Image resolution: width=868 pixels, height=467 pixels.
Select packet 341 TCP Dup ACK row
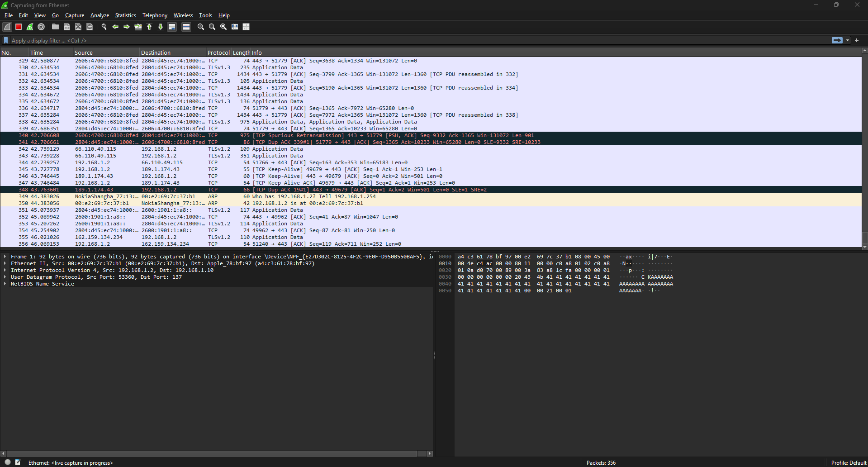point(431,142)
